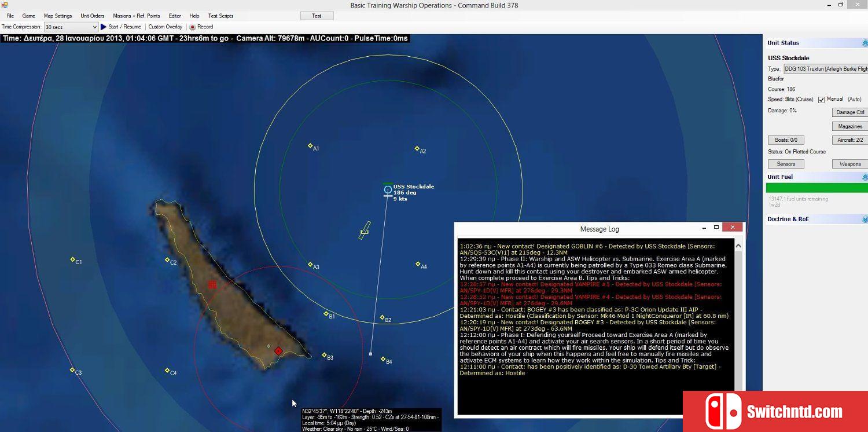Click the Message Log title bar
The width and height of the screenshot is (868, 432).
click(x=599, y=229)
